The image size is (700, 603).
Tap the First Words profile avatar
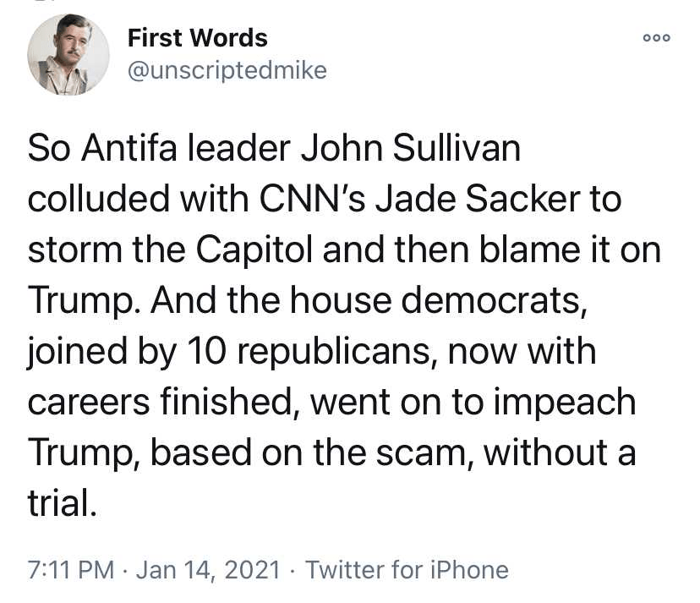(68, 54)
